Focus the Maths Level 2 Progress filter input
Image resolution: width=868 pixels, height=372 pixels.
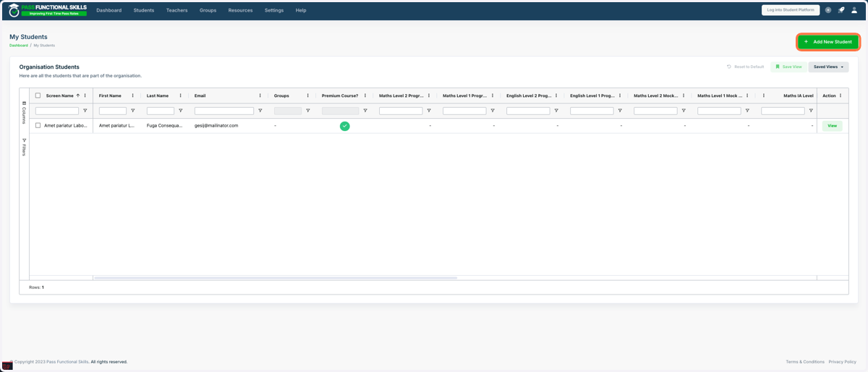[401, 111]
